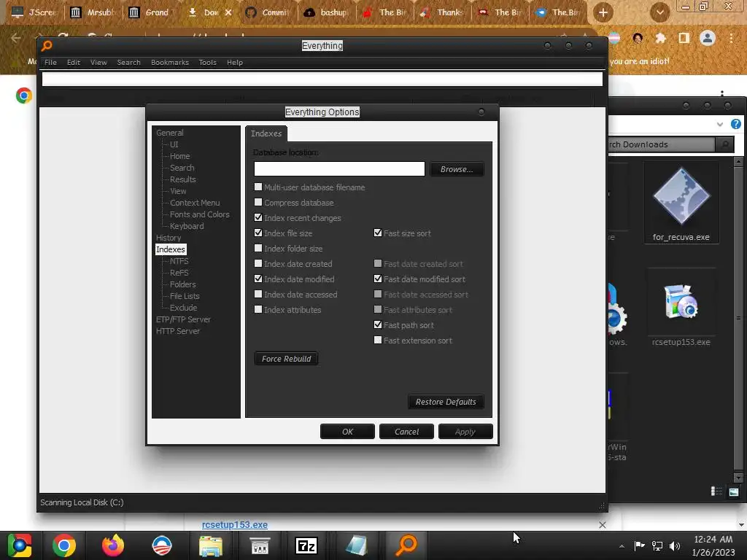Uncheck Index file size
The image size is (747, 560).
coord(258,233)
